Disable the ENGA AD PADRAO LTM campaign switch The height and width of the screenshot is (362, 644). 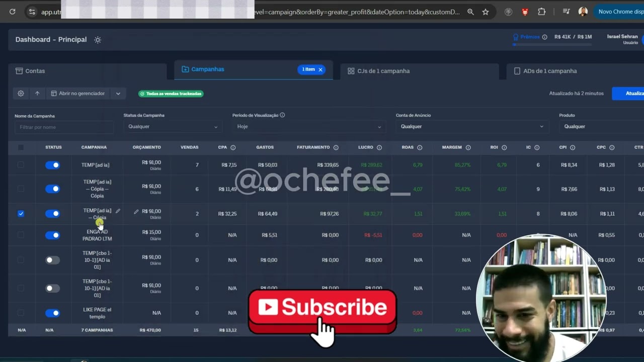(53, 235)
